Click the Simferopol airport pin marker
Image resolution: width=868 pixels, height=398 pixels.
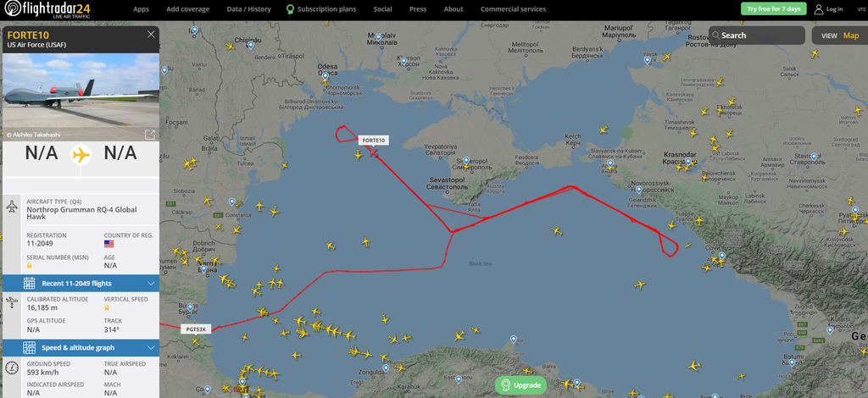point(466,161)
